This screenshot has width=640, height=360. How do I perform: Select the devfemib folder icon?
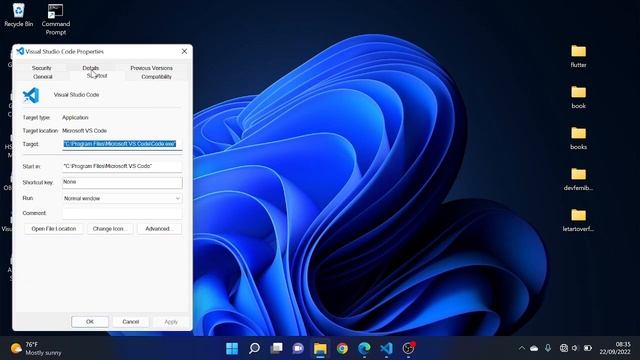(x=578, y=174)
